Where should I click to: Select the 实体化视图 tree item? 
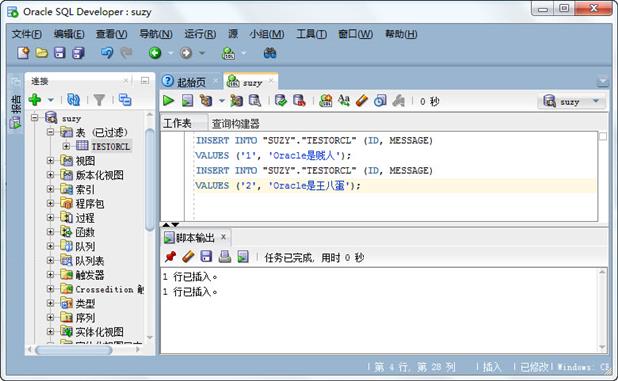click(x=99, y=332)
